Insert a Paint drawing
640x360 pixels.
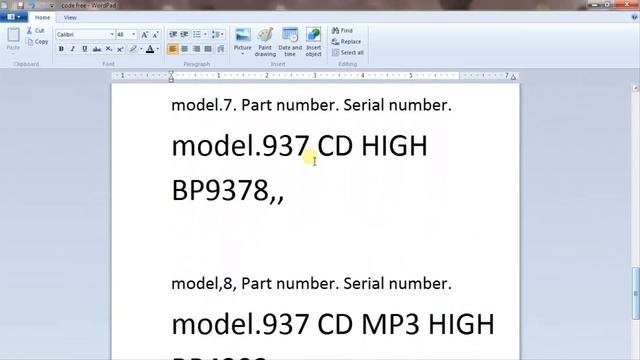point(265,41)
